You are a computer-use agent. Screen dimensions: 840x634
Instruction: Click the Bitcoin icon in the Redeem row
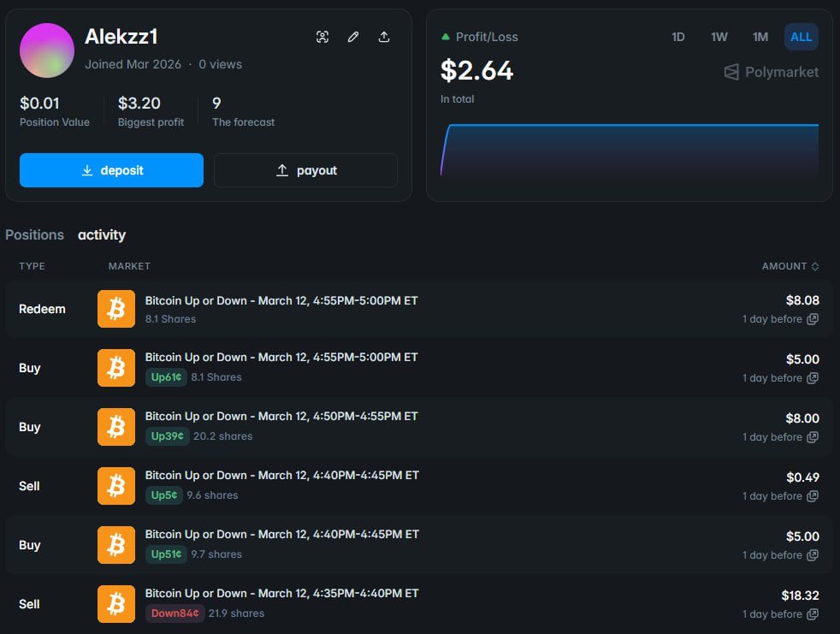click(x=116, y=309)
